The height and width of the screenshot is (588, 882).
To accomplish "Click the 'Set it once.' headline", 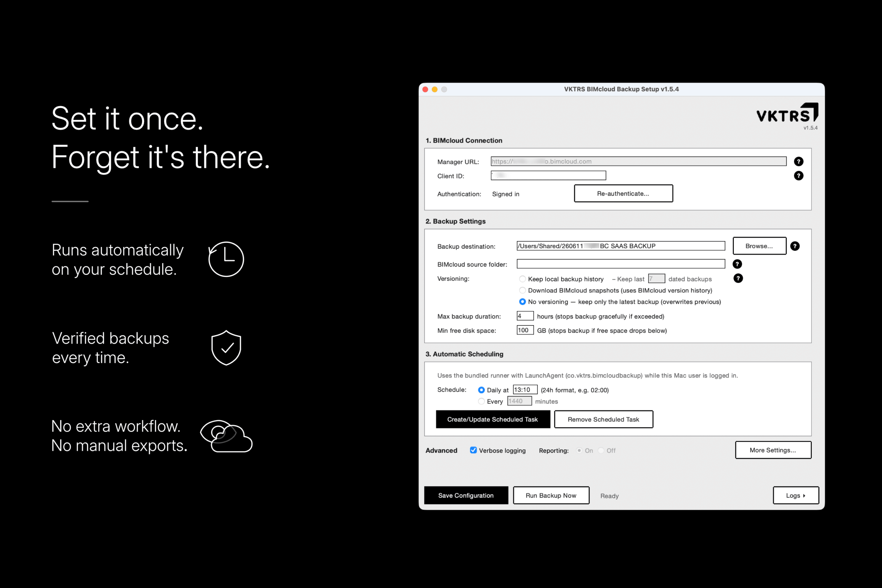I will (x=127, y=118).
